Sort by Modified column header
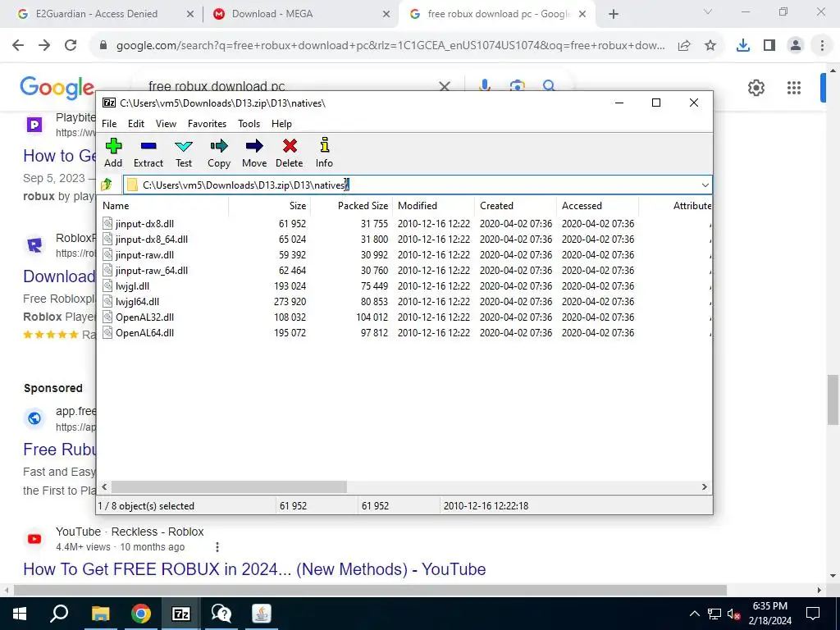Screen dimensions: 840x630 pyautogui.click(x=433, y=206)
